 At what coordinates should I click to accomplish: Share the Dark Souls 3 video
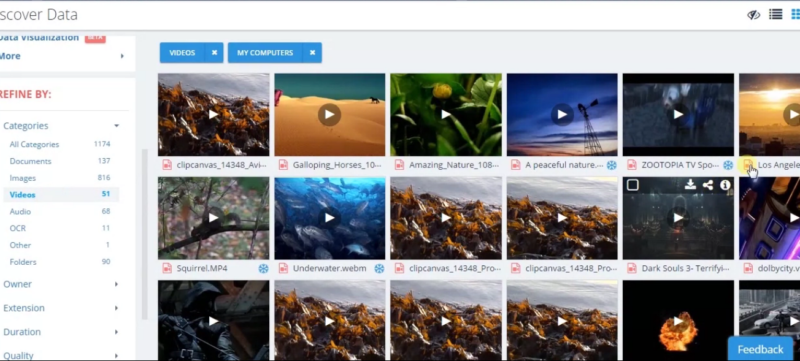[708, 185]
